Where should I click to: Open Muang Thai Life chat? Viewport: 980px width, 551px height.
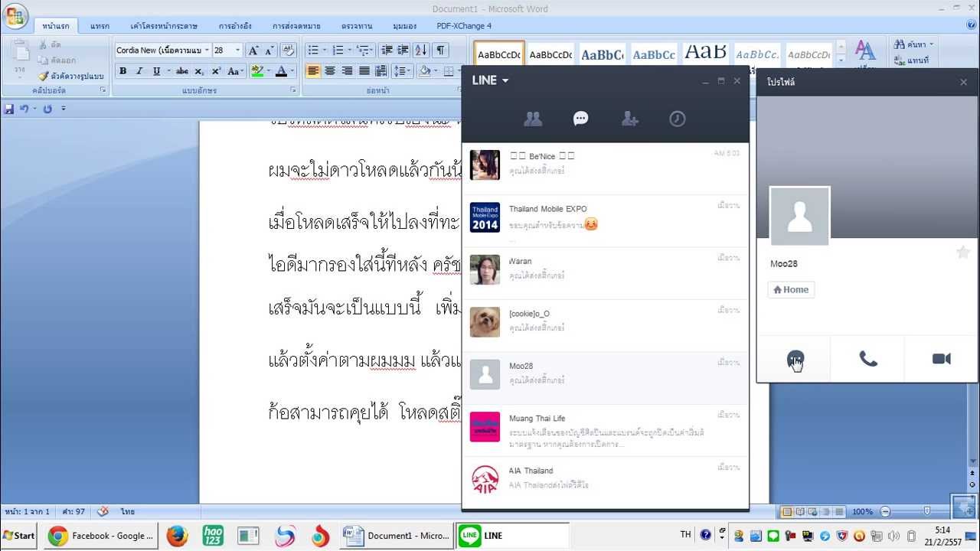pos(605,430)
